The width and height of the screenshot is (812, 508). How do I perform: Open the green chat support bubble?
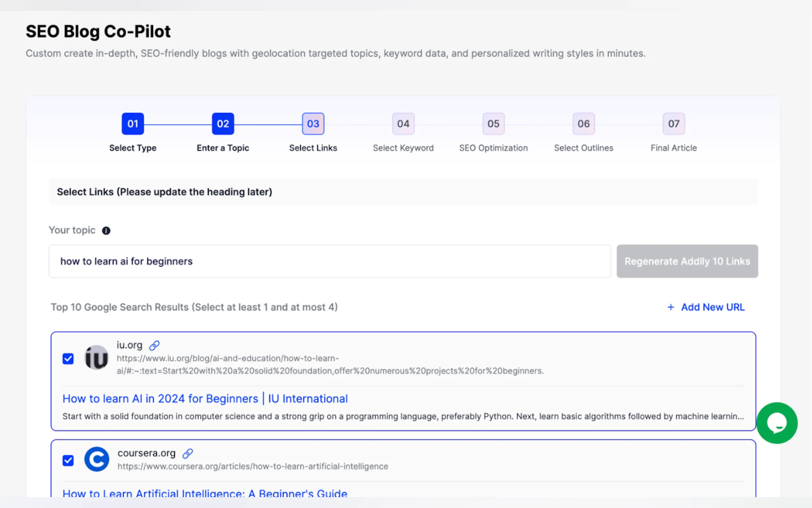(x=777, y=423)
